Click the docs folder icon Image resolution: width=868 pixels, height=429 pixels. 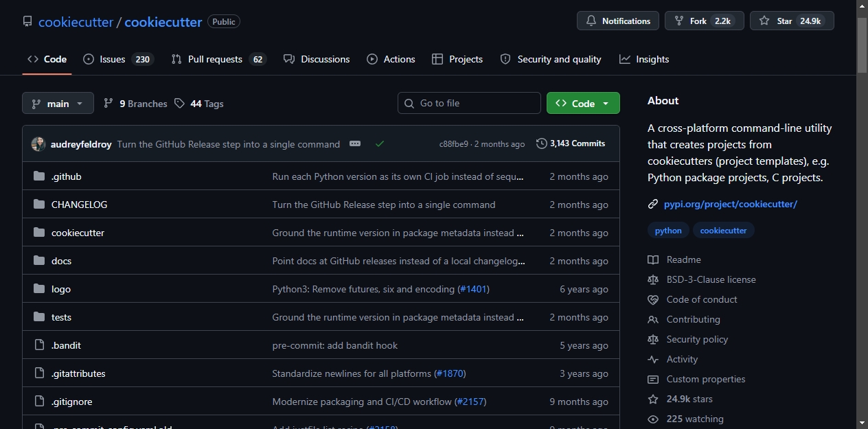[39, 261]
